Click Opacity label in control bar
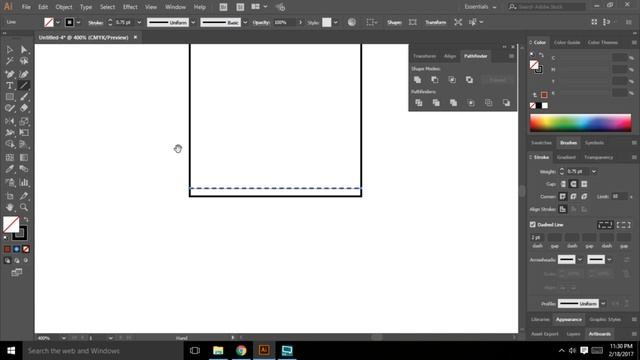Screen dimensions: 640x360 click(x=261, y=22)
